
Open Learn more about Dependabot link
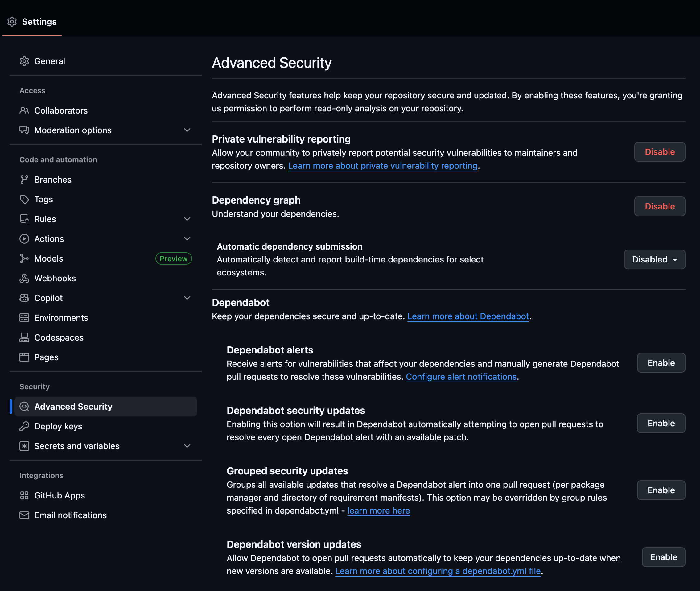[x=468, y=316]
